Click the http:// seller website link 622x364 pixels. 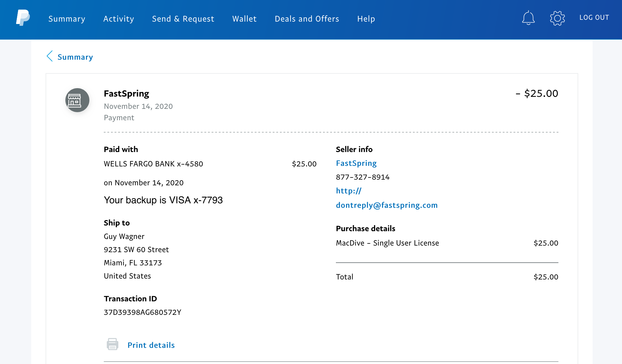[x=348, y=191]
